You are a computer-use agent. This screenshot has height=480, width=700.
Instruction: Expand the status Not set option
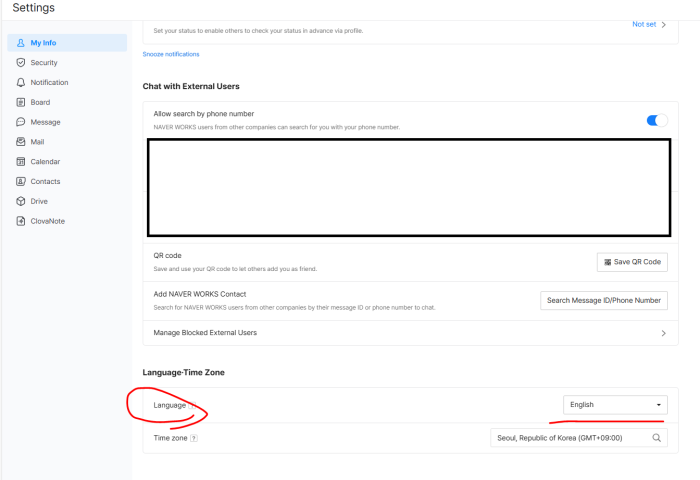[x=650, y=24]
